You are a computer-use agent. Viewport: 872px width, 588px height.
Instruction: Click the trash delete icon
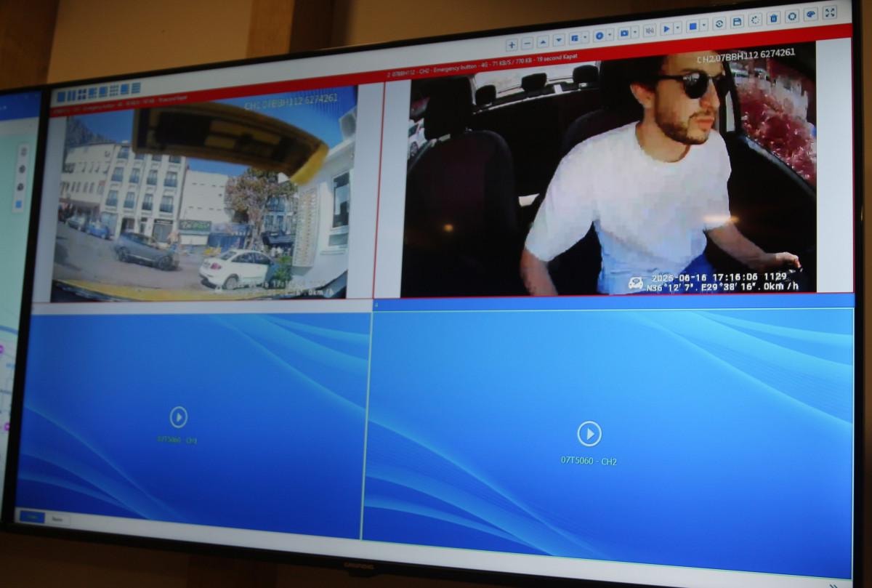pos(773,19)
